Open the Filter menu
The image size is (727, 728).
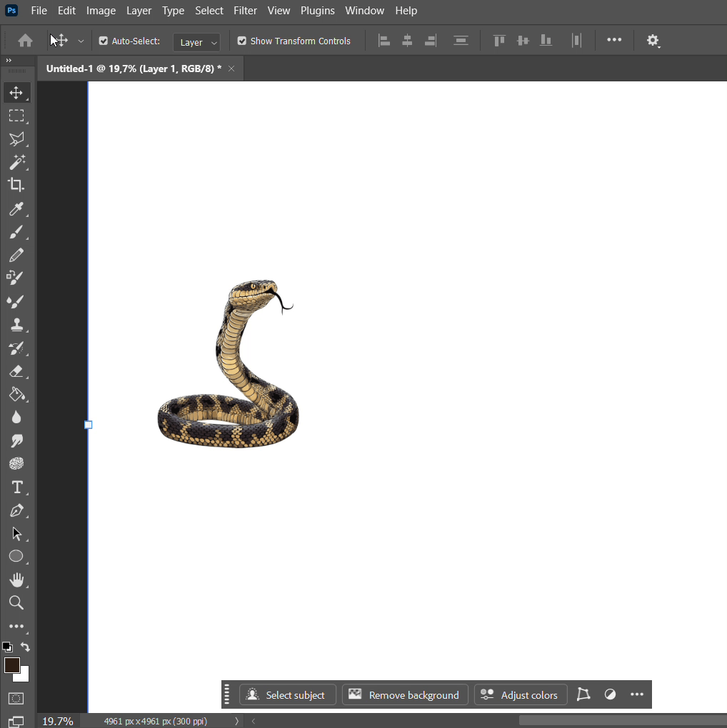point(245,11)
